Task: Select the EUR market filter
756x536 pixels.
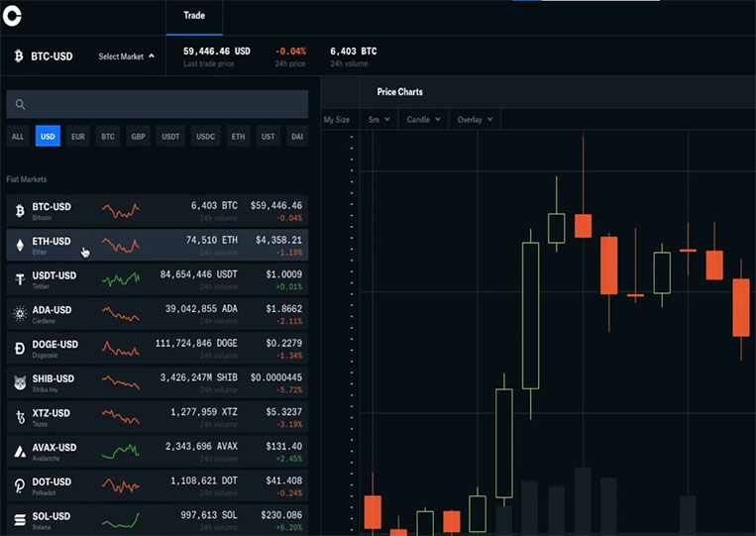Action: [78, 137]
